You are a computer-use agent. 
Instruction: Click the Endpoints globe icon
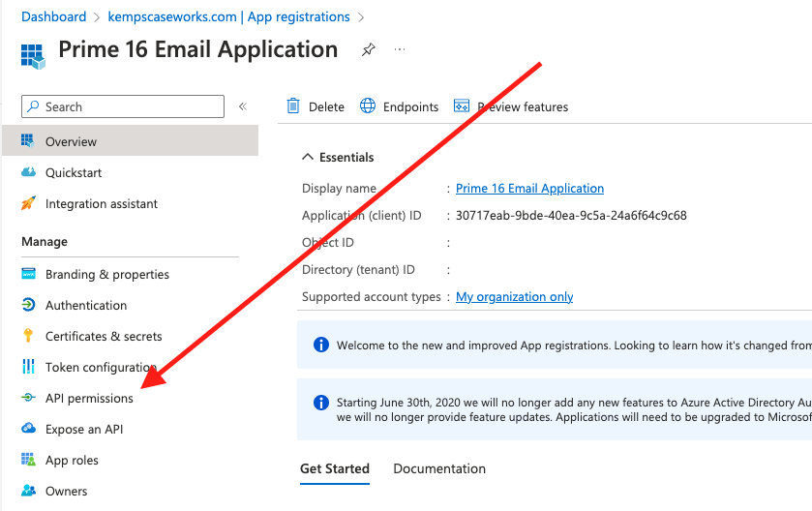point(368,106)
